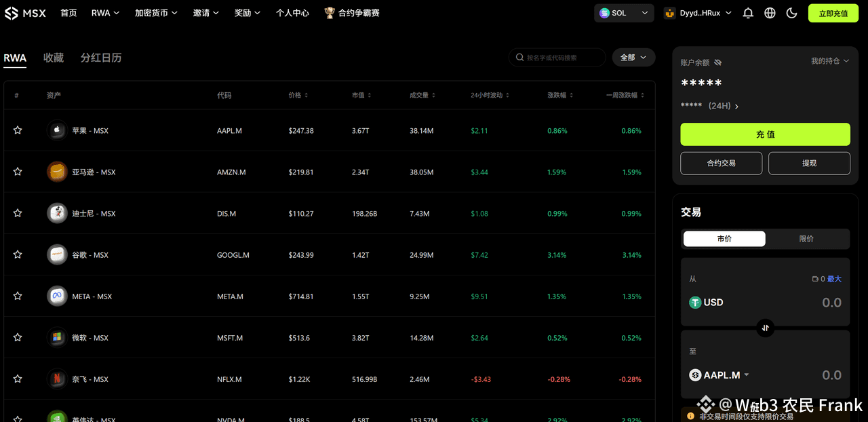This screenshot has width=868, height=422.
Task: Click the Meta logo icon
Action: 57,296
